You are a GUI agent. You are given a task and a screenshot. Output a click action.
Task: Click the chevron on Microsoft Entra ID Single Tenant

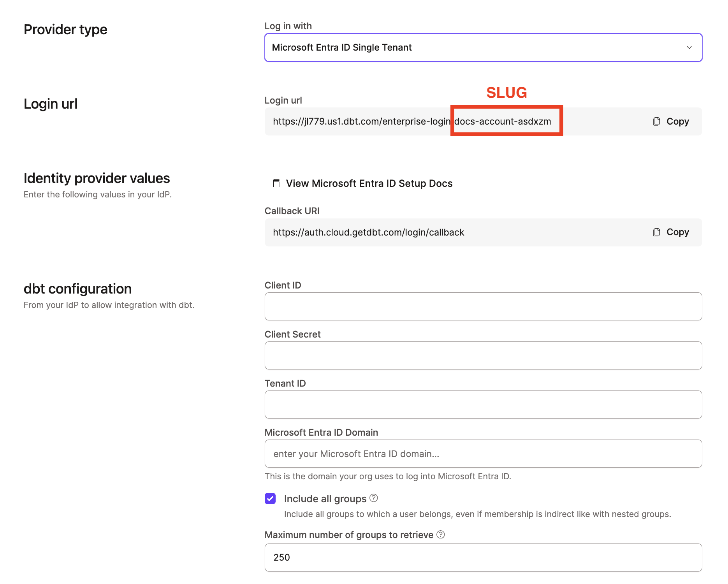[x=689, y=47]
